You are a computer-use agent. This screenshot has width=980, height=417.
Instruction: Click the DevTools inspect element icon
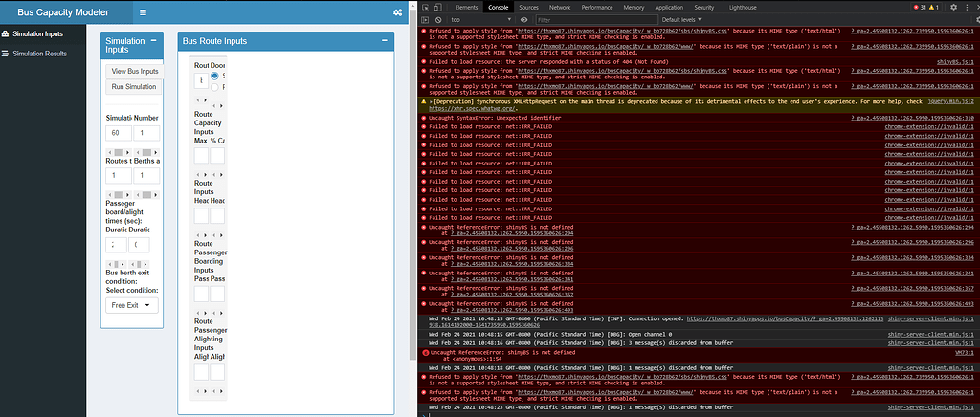tap(426, 7)
